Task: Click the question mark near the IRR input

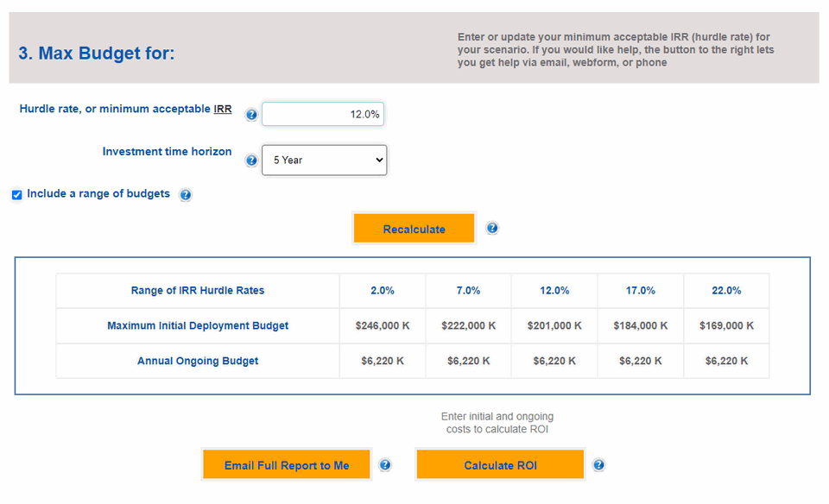Action: 250,113
